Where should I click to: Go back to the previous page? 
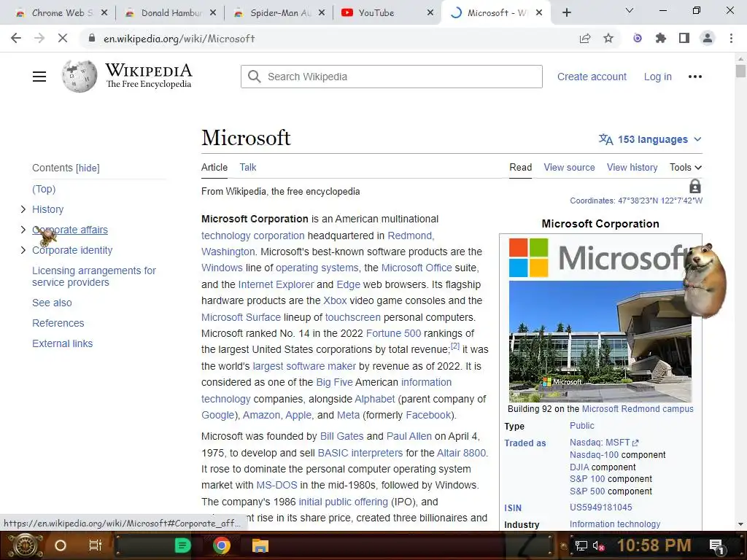[x=16, y=38]
